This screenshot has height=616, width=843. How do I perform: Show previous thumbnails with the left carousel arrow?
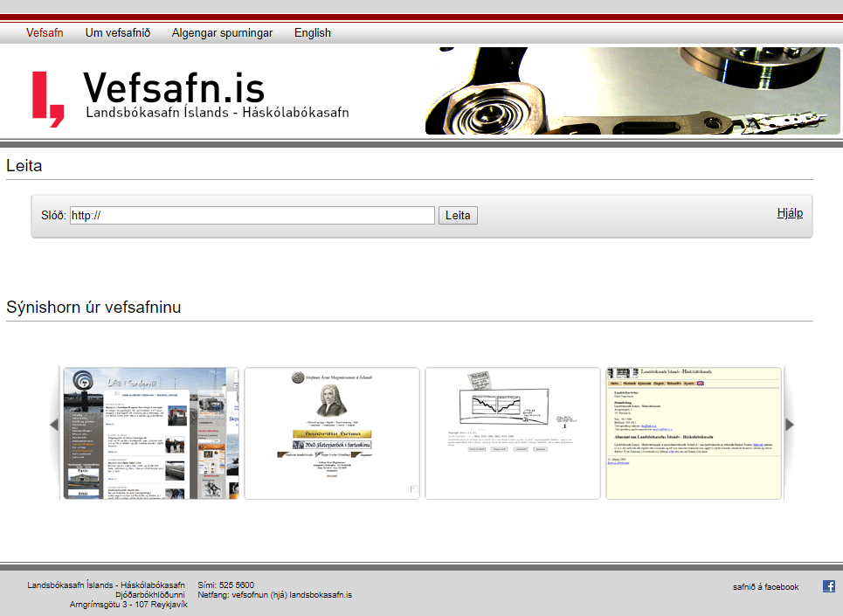point(54,425)
